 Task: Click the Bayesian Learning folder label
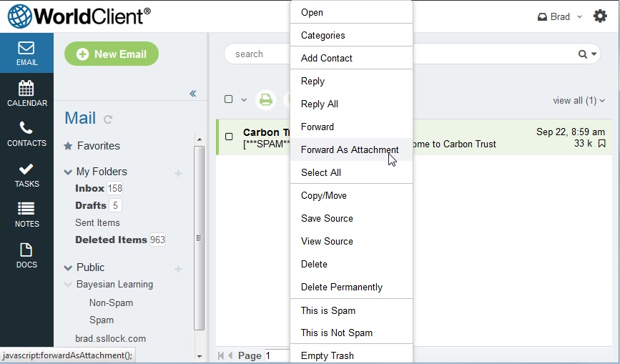click(x=114, y=285)
